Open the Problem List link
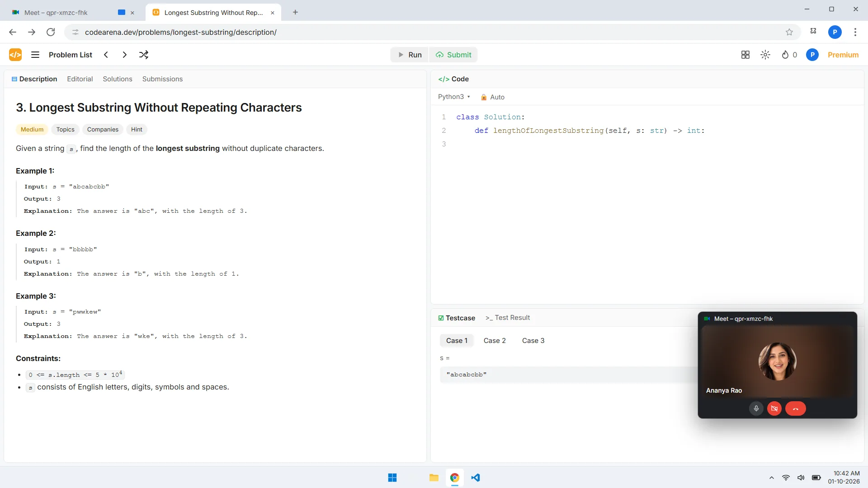 click(71, 55)
